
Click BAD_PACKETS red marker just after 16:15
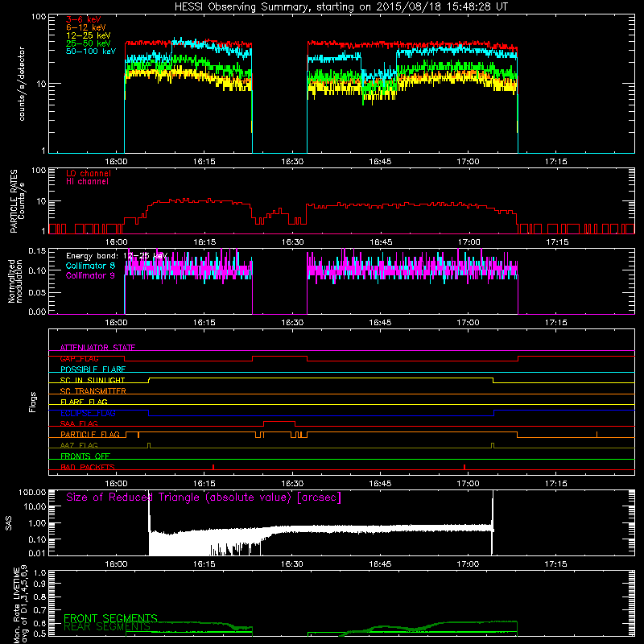tap(213, 467)
